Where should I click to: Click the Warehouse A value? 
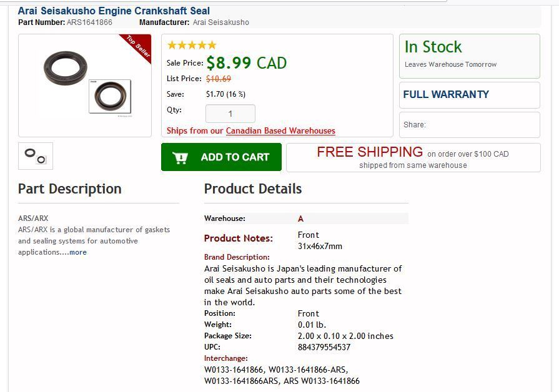[300, 218]
